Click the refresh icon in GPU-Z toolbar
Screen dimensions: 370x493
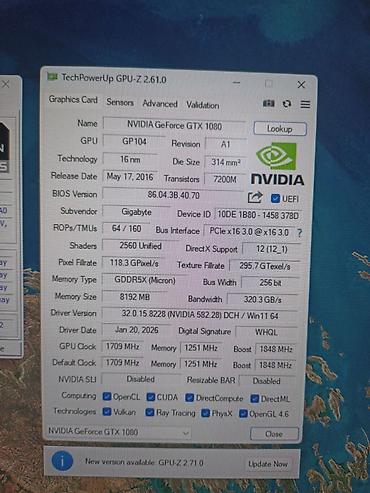pos(287,104)
